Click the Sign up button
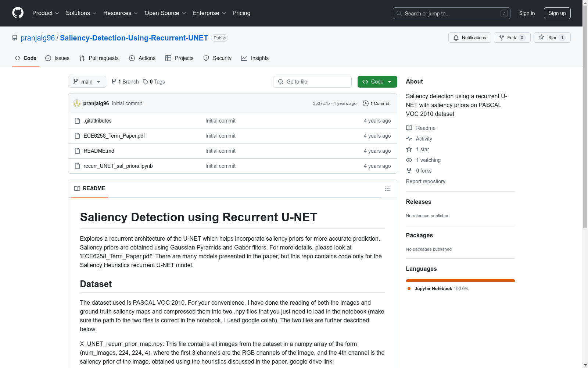Screen dimensions: 588x368 (x=557, y=13)
